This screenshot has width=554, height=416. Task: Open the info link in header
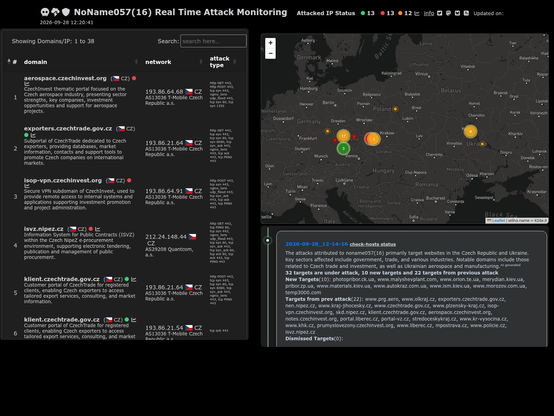[429, 13]
